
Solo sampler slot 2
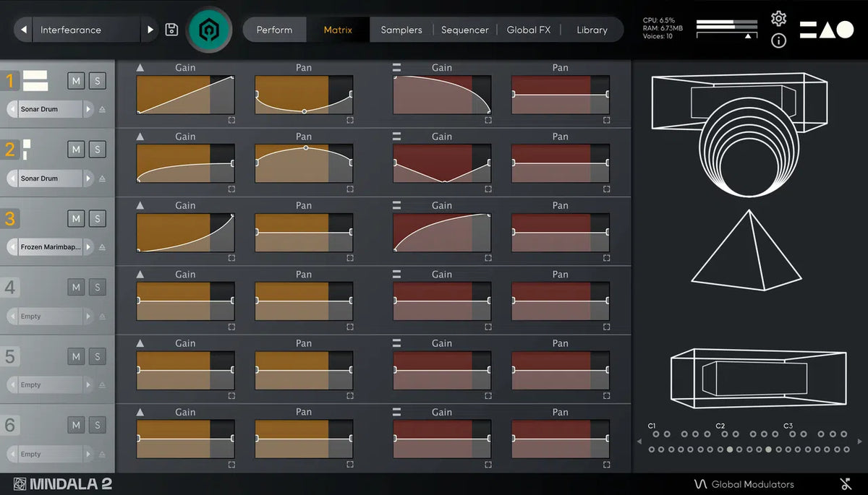pyautogui.click(x=98, y=150)
